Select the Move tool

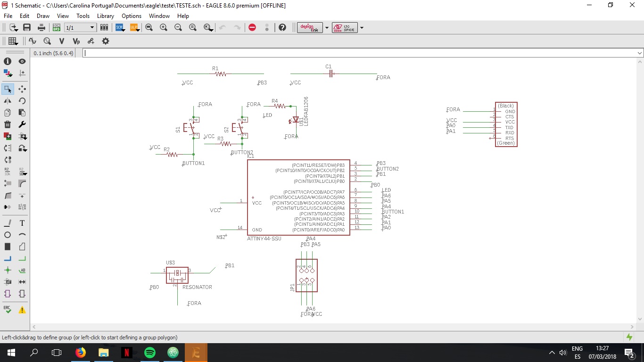pos(22,89)
